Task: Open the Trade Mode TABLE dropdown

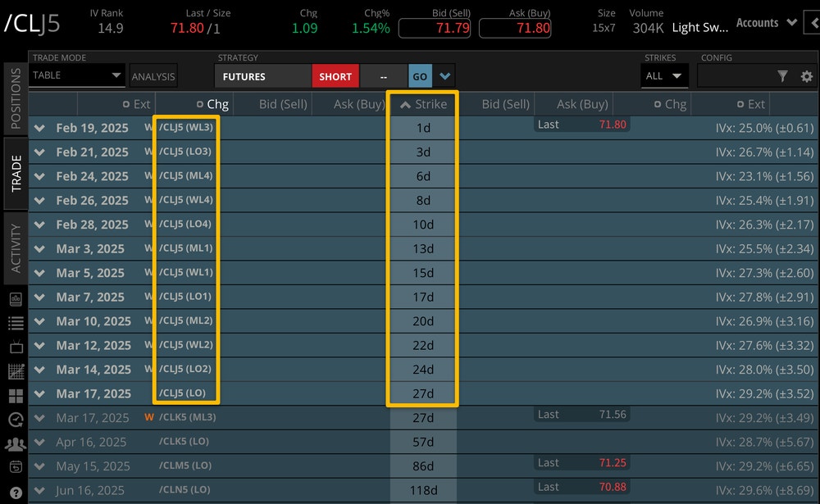Action: click(x=77, y=75)
